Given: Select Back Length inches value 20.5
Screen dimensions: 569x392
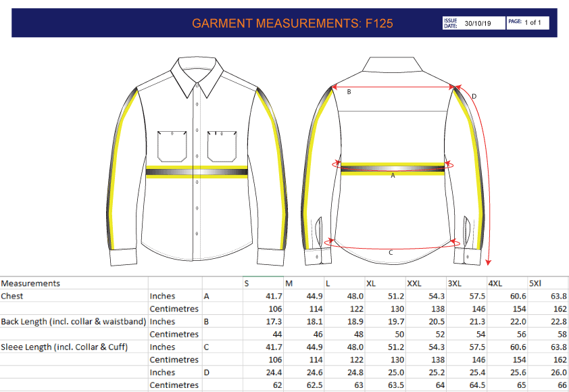Looking at the screenshot, I should pos(436,321).
